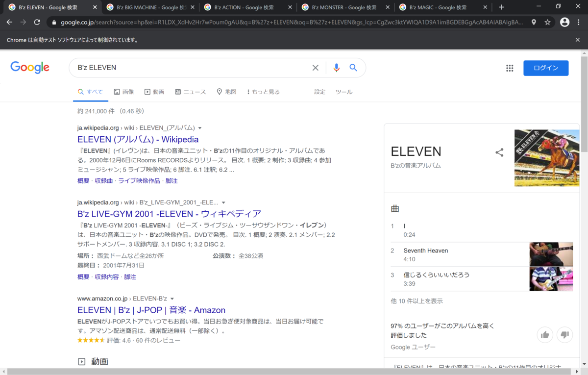Close the B'z MAGIC tab
The image size is (588, 375).
click(x=486, y=7)
